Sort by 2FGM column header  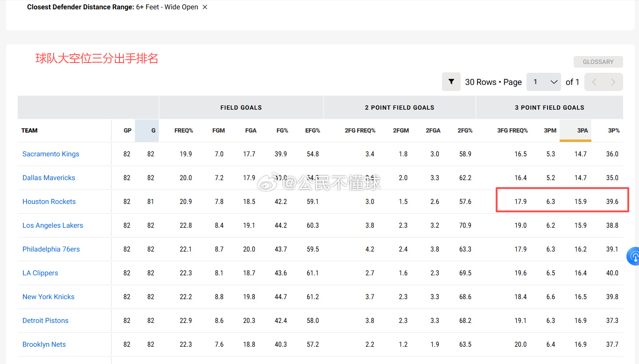click(x=401, y=131)
